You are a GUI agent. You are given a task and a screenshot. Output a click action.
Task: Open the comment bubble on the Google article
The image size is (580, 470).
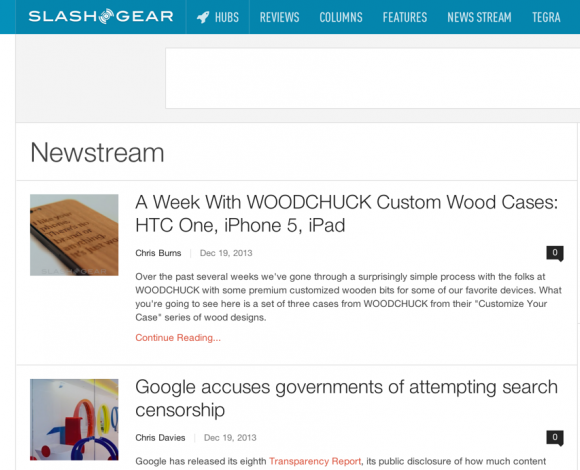[x=555, y=438]
